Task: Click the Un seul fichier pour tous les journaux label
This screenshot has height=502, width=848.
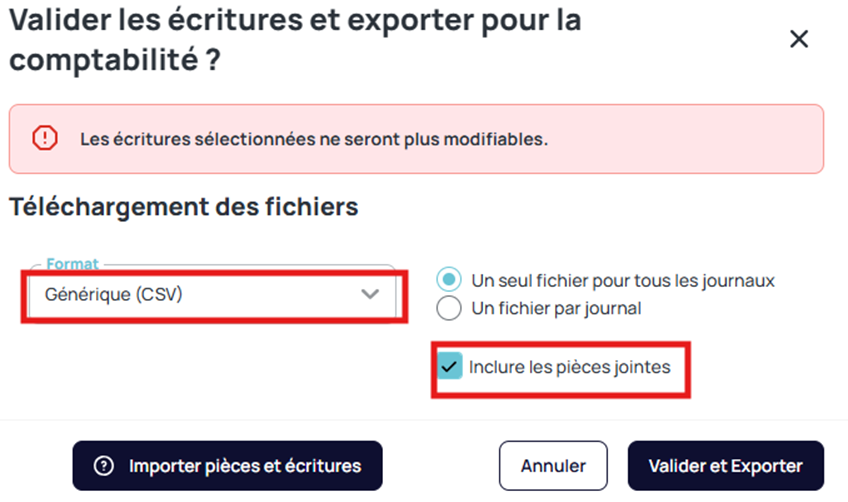Action: click(623, 281)
